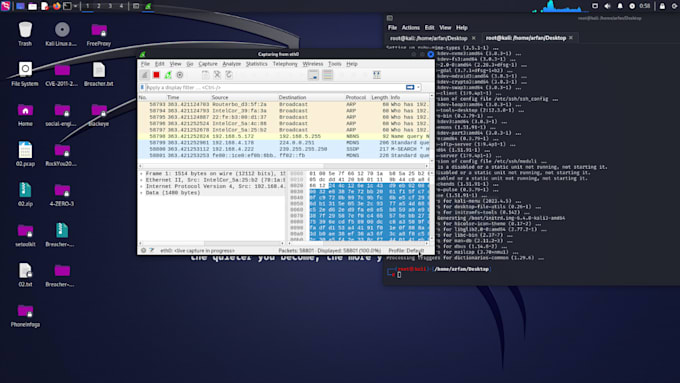Viewport: 680px width, 383px height.
Task: Sort packets by the Protocol column header
Action: tap(356, 98)
